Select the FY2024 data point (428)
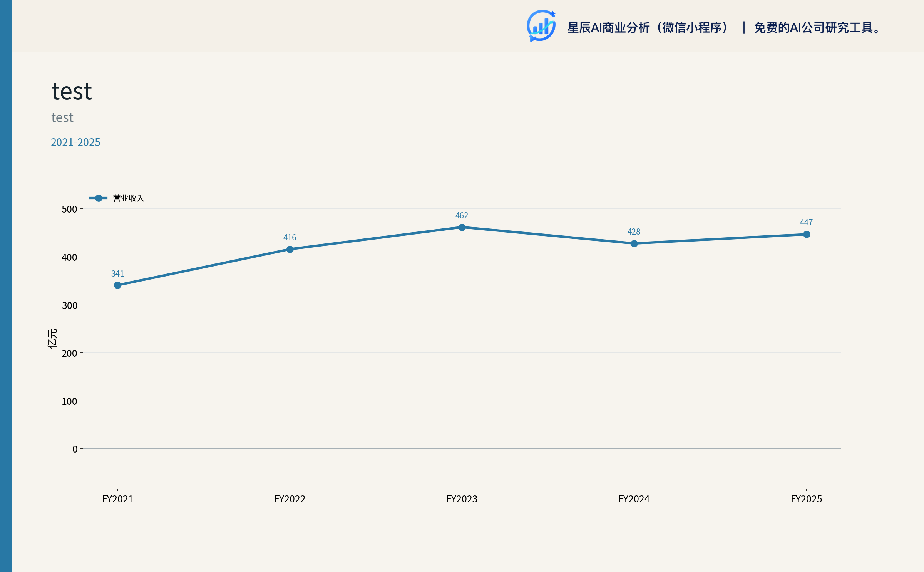 (634, 243)
